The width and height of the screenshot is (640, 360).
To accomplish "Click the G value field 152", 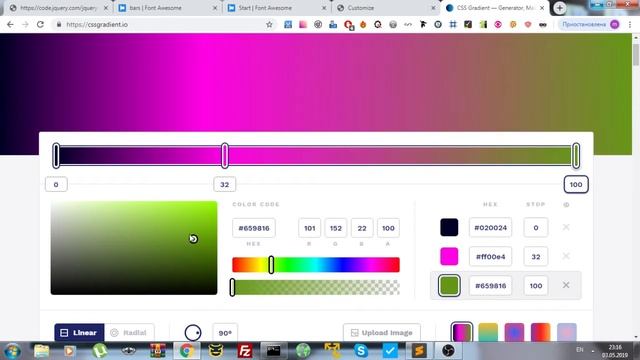I will 336,228.
